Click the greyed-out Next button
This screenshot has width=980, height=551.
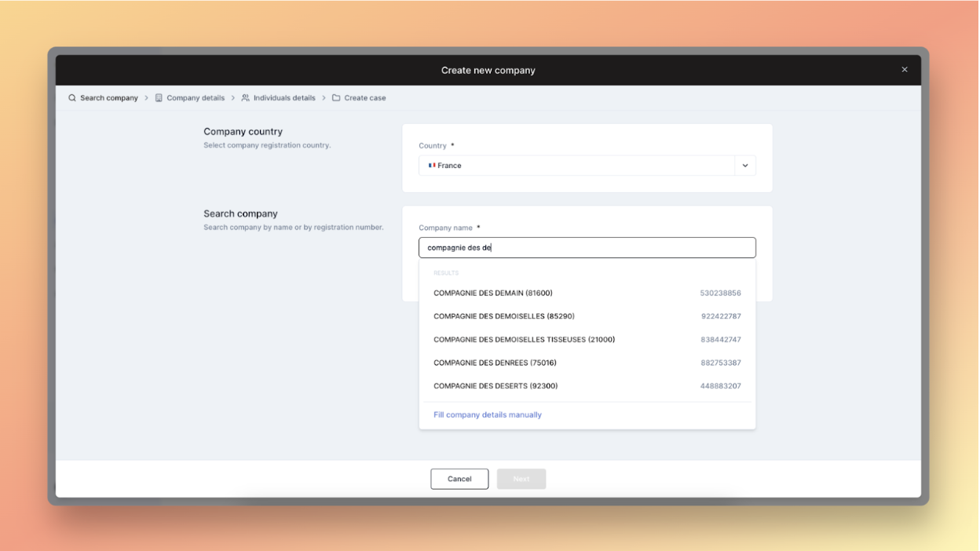pos(521,479)
